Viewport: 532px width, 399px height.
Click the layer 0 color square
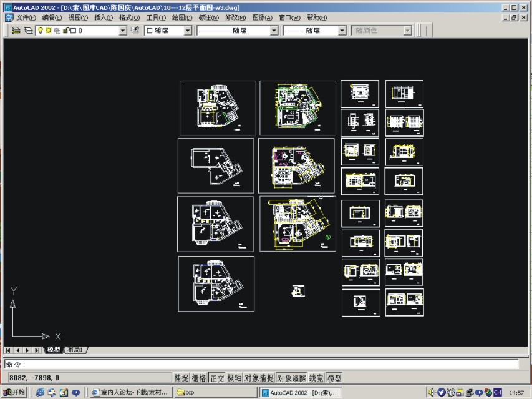click(x=74, y=31)
